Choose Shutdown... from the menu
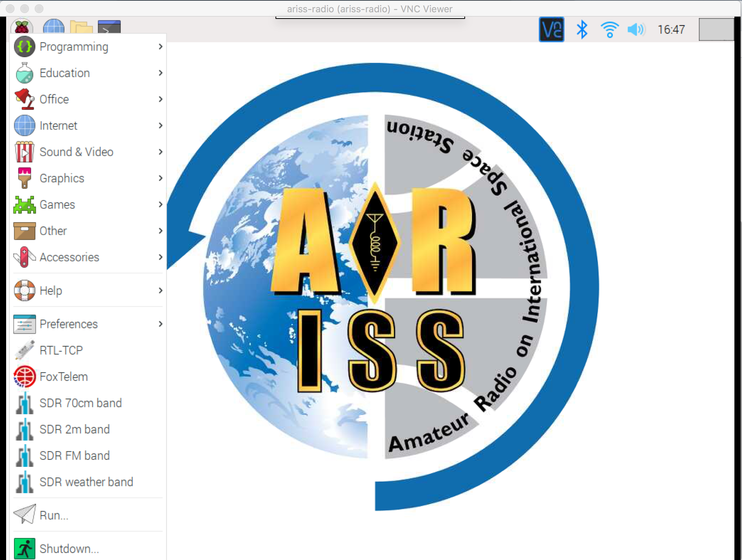The height and width of the screenshot is (560, 742). (x=88, y=548)
